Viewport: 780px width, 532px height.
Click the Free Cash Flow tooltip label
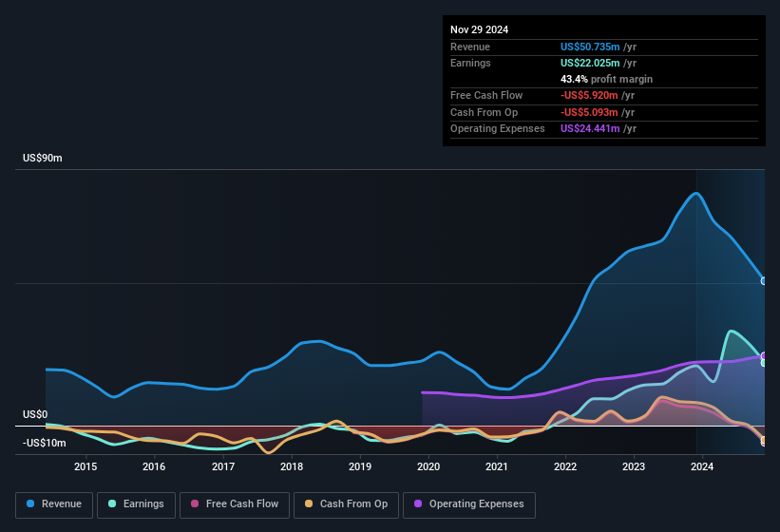pyautogui.click(x=486, y=95)
